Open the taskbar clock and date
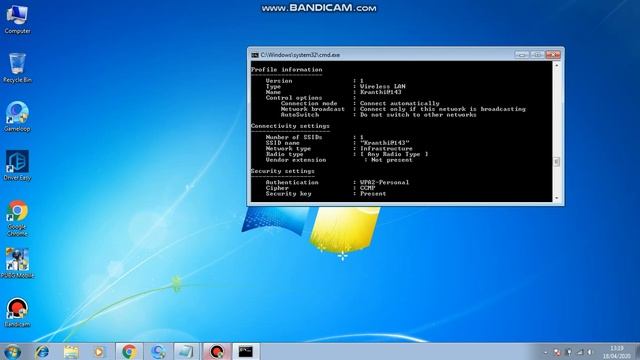The height and width of the screenshot is (360, 640). pos(617,352)
